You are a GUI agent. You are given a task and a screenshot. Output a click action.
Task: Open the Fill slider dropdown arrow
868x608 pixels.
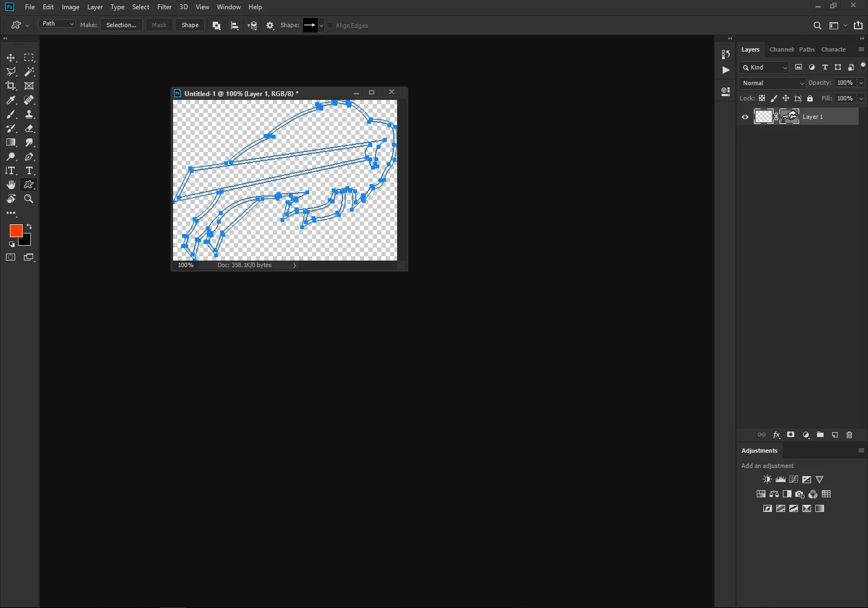coord(861,98)
